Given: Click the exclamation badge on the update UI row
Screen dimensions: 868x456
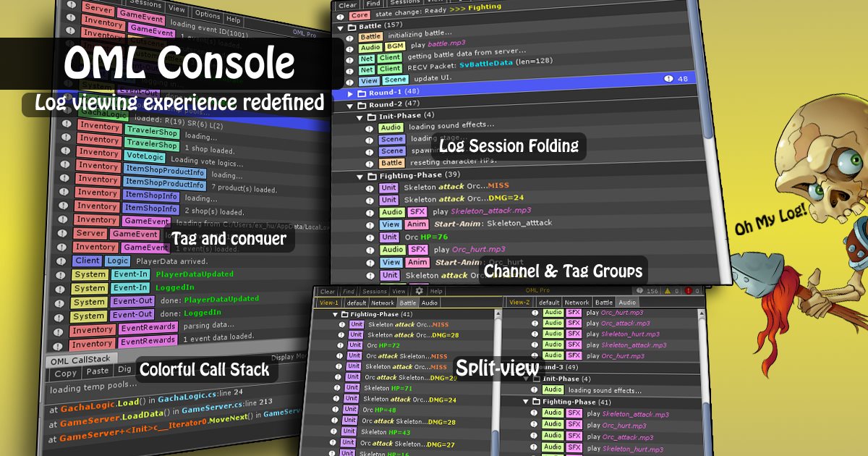Looking at the screenshot, I should [x=671, y=80].
